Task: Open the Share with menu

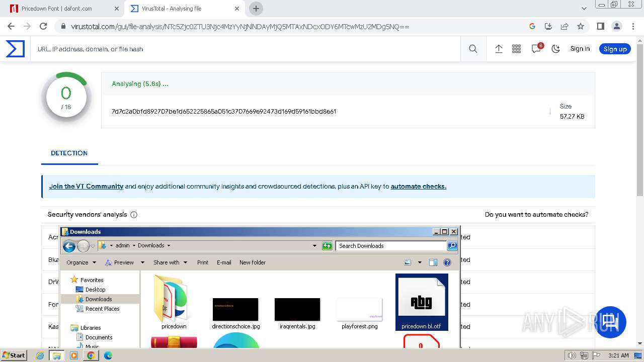Action: point(170,262)
